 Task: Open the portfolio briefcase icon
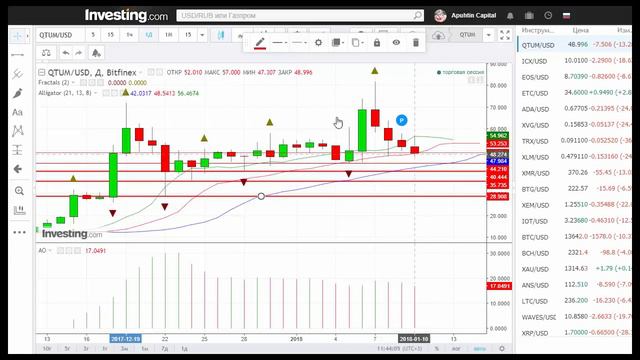pos(529,16)
